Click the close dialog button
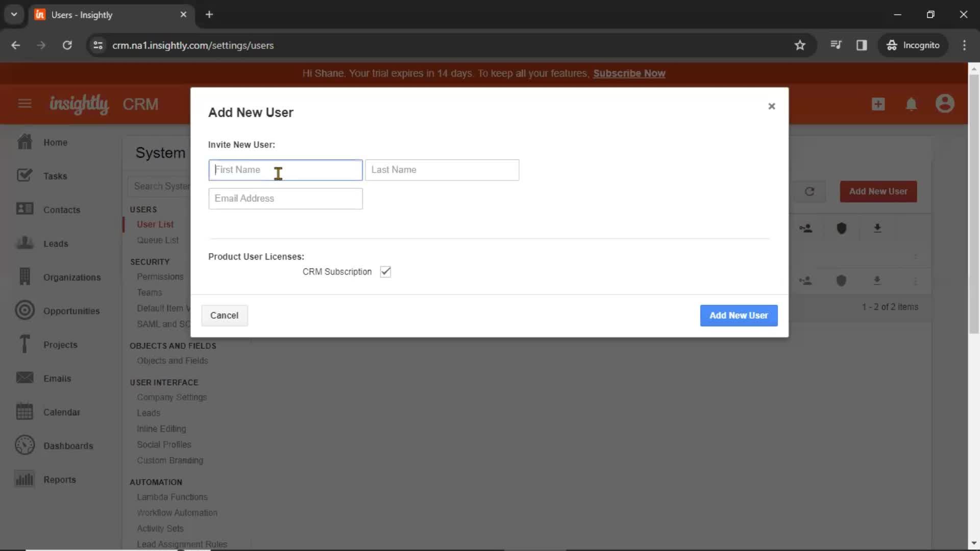This screenshot has width=980, height=551. 771,106
